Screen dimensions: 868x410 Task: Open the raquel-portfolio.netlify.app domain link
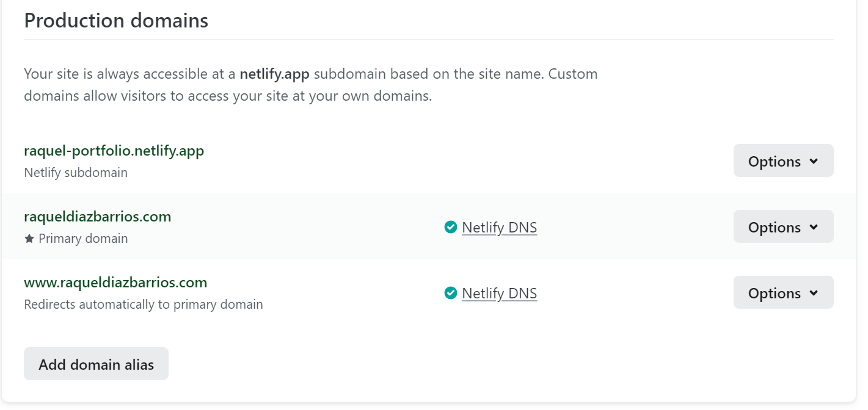[114, 151]
